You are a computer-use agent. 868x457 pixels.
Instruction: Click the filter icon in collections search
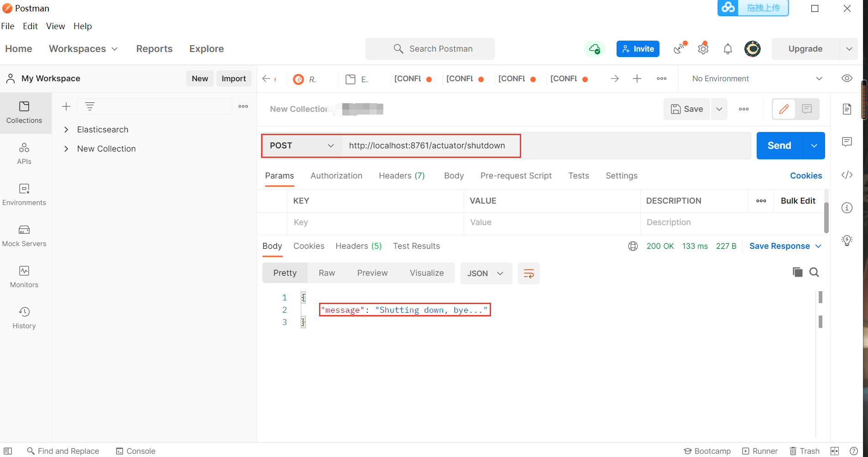(90, 106)
